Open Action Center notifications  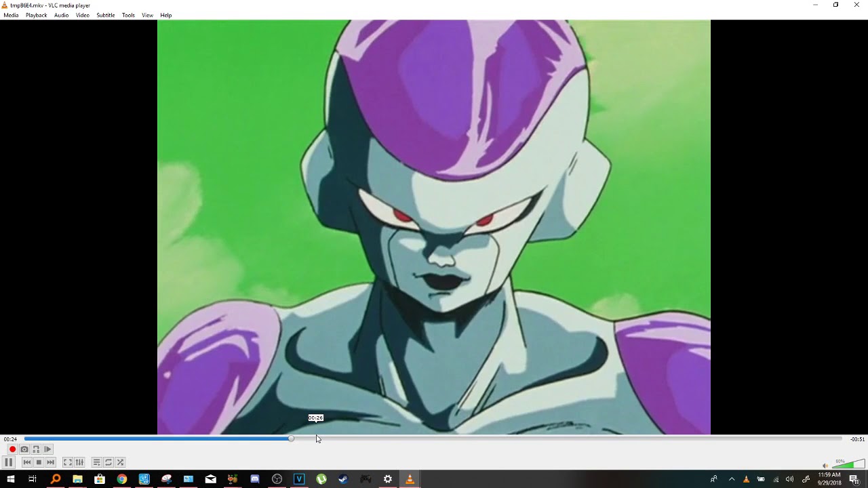point(854,479)
